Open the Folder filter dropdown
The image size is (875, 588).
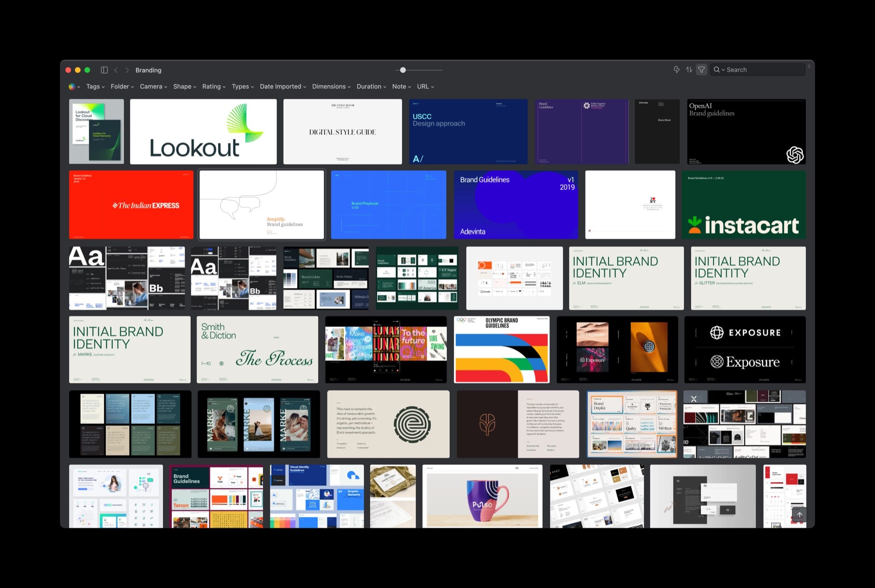pyautogui.click(x=122, y=87)
